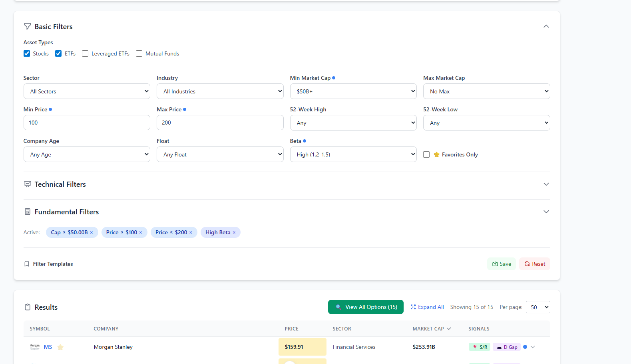The width and height of the screenshot is (631, 364).
Task: Click the Morgan Stanley logo icon
Action: [x=35, y=347]
